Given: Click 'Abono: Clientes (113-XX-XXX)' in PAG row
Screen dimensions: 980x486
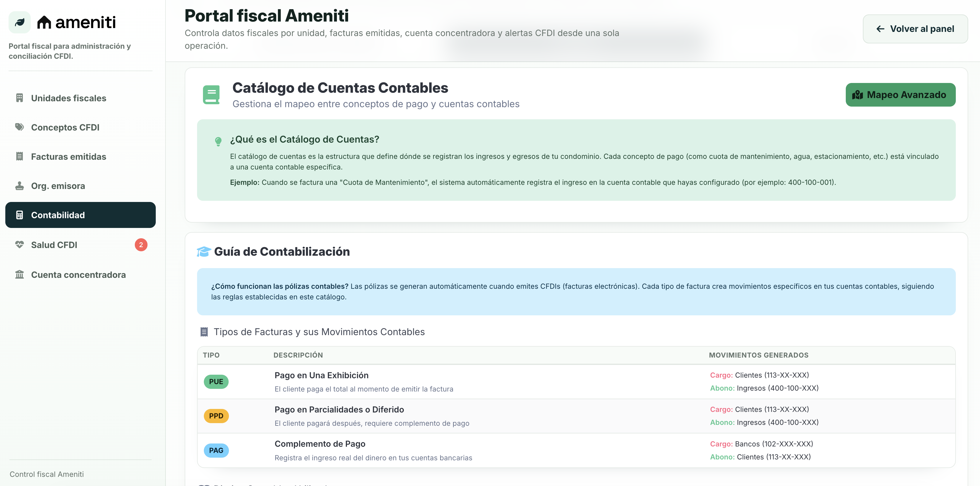Looking at the screenshot, I should pyautogui.click(x=761, y=457).
